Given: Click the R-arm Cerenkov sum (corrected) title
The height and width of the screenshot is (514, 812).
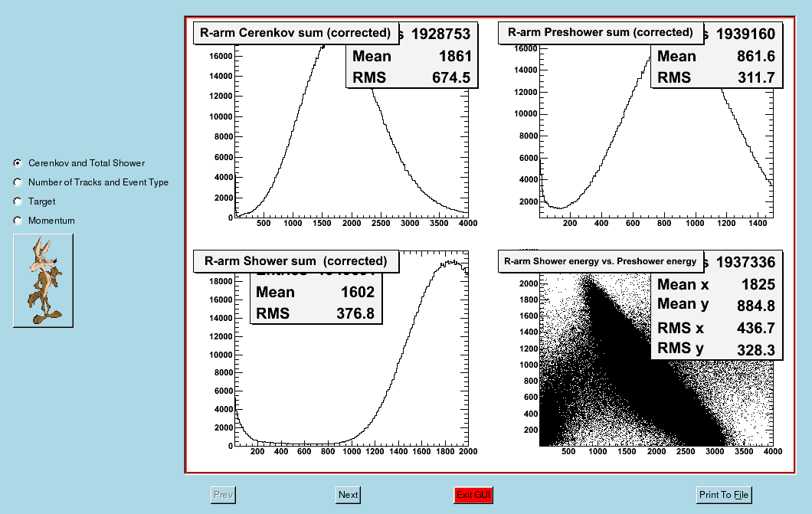Looking at the screenshot, I should (x=296, y=33).
